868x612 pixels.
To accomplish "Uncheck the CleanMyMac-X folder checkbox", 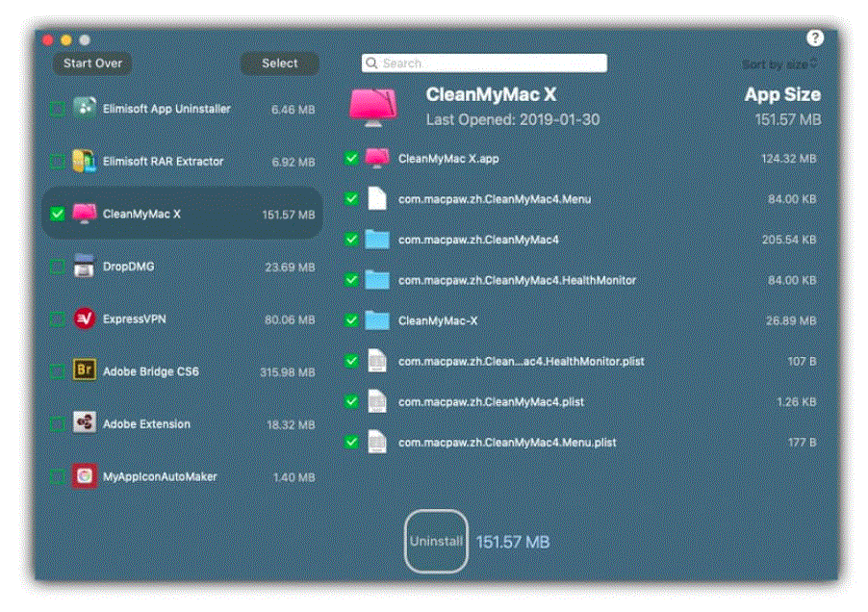I will coord(351,320).
